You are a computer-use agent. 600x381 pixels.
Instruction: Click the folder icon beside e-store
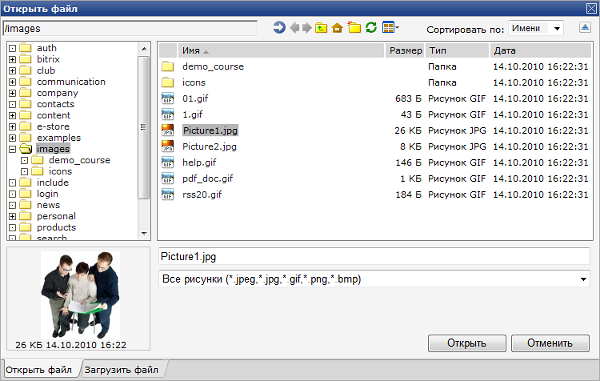point(25,126)
